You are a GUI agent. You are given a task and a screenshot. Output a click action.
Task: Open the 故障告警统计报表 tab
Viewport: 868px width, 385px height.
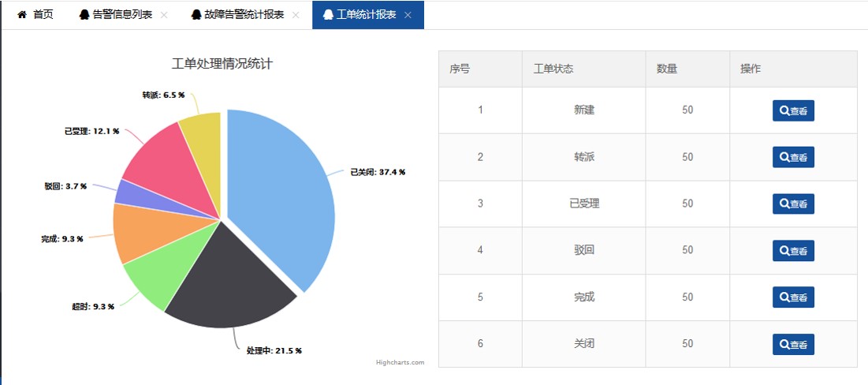click(244, 15)
